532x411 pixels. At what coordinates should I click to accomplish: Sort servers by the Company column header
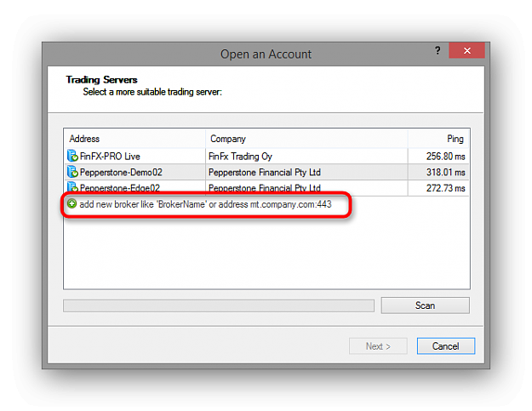click(306, 139)
